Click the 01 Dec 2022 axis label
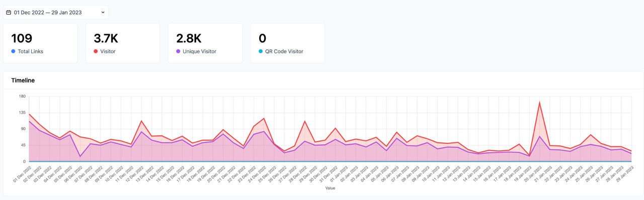644x200 pixels. 20,175
